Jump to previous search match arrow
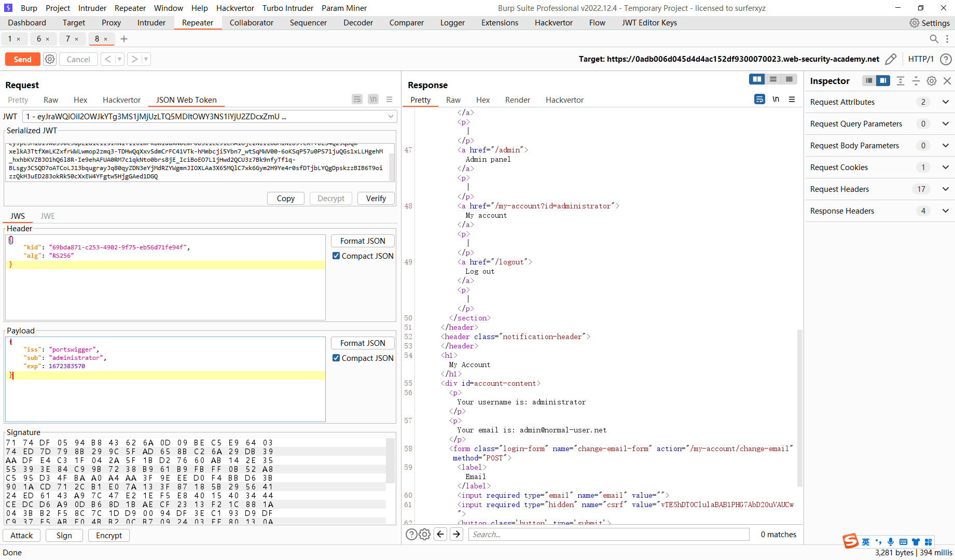This screenshot has height=560, width=955. (440, 534)
